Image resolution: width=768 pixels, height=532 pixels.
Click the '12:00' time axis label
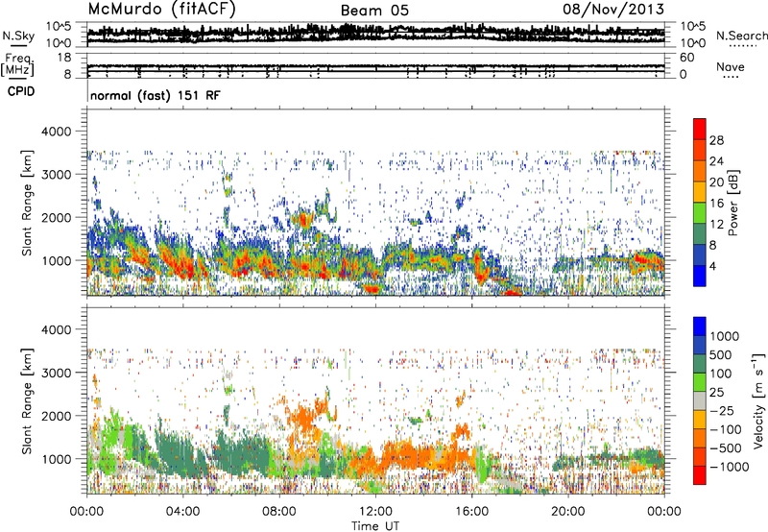[375, 512]
